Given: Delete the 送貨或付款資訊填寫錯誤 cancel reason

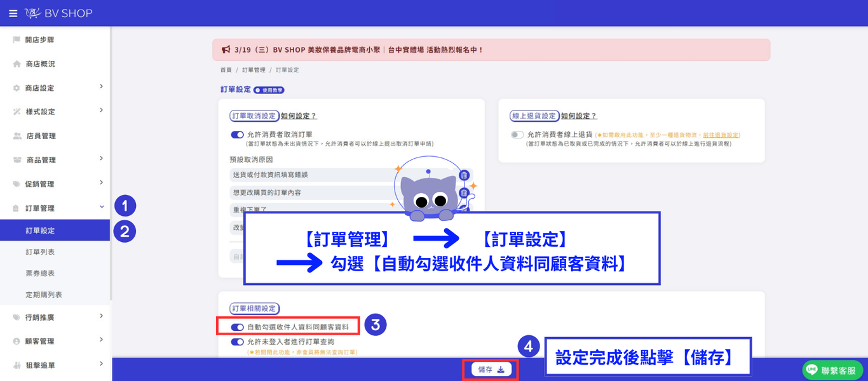Looking at the screenshot, I should pos(464,175).
